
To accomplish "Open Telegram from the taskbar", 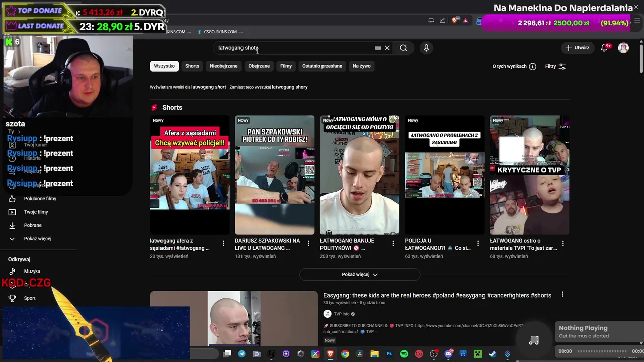I will 242,354.
